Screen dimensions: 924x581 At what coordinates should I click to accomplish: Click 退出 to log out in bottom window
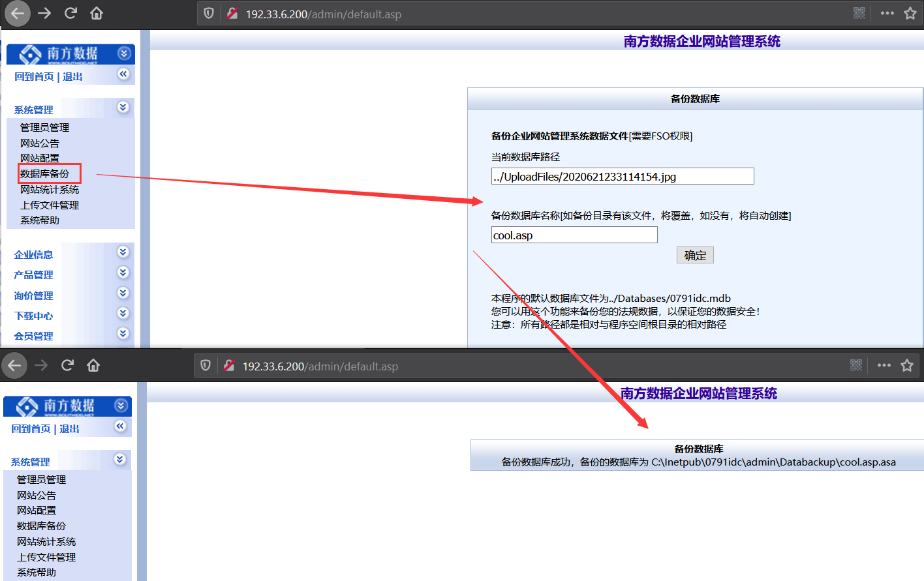69,429
